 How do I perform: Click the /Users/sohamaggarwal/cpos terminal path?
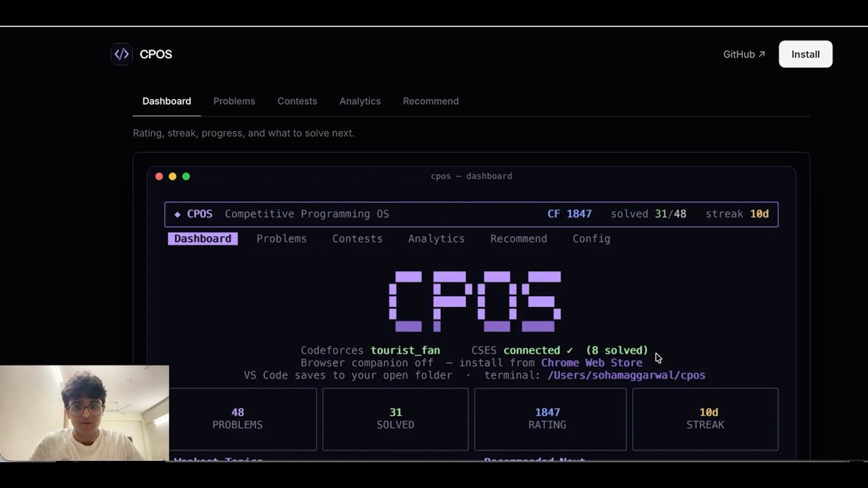click(x=627, y=375)
